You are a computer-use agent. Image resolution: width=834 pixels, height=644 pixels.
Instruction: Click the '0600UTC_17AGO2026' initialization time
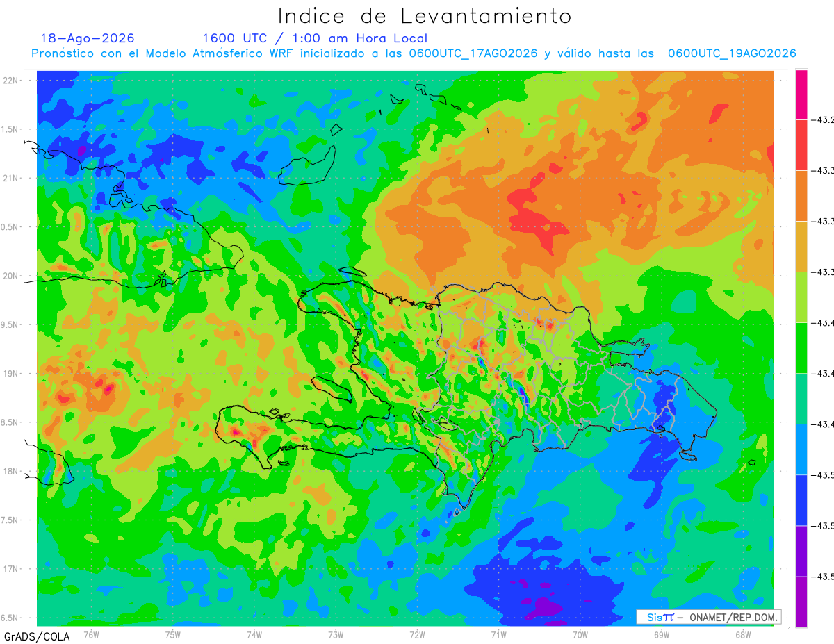[473, 53]
